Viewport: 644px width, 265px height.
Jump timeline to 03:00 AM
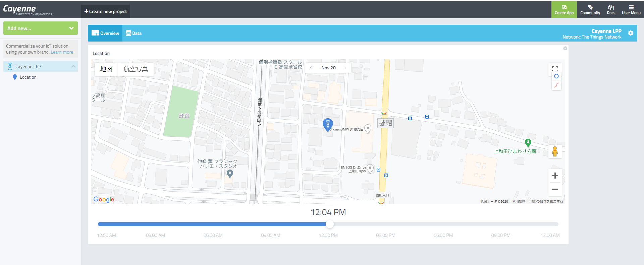click(x=155, y=235)
